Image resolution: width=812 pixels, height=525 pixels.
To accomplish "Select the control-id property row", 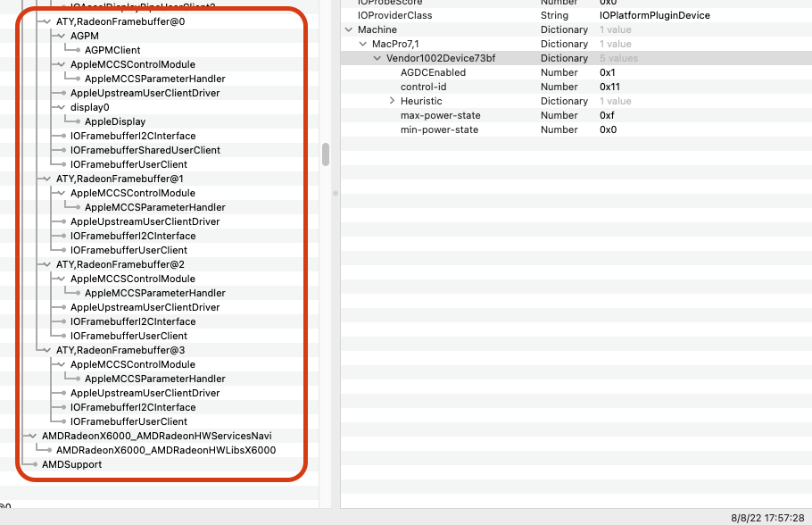I will click(x=576, y=87).
